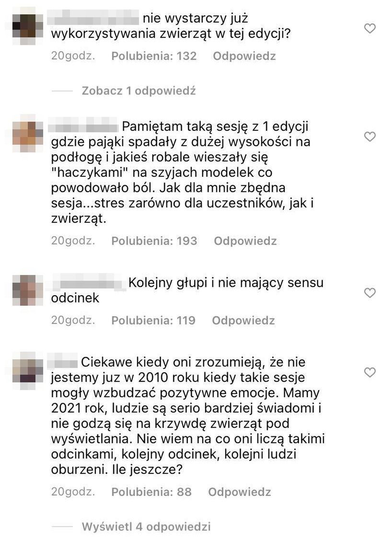The image size is (392, 551).
Task: Open avatar beside 'Kolejny głupi' comment
Action: tap(27, 290)
